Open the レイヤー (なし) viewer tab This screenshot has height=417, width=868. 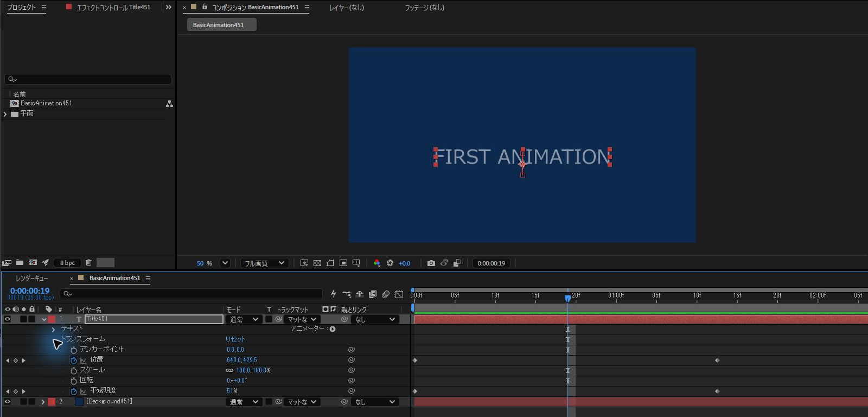click(347, 8)
